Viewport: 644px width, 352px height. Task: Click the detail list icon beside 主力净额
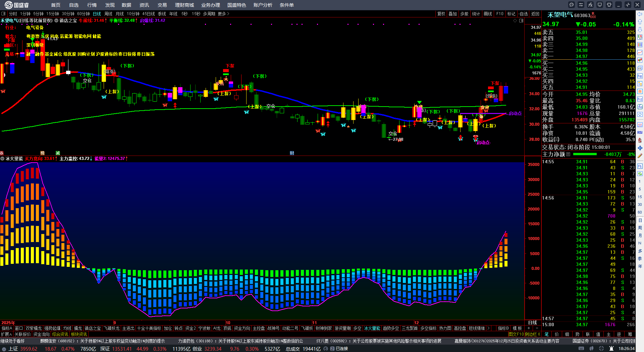[x=568, y=154]
